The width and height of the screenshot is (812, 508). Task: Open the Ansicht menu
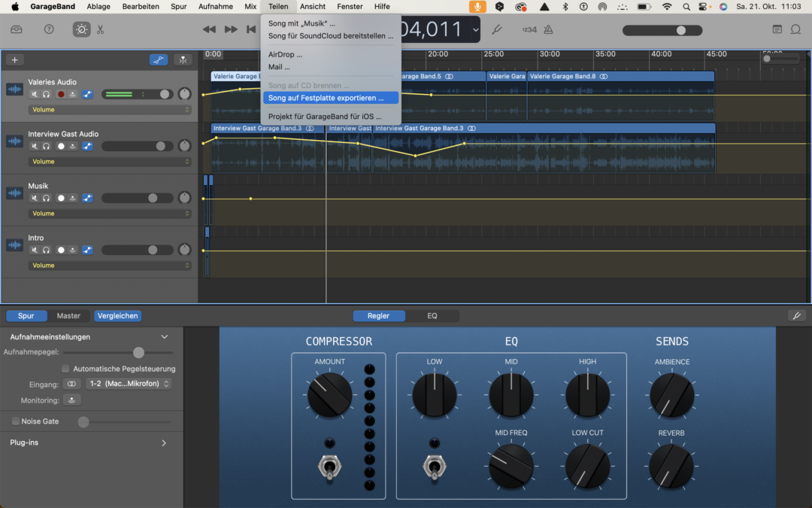(x=313, y=6)
